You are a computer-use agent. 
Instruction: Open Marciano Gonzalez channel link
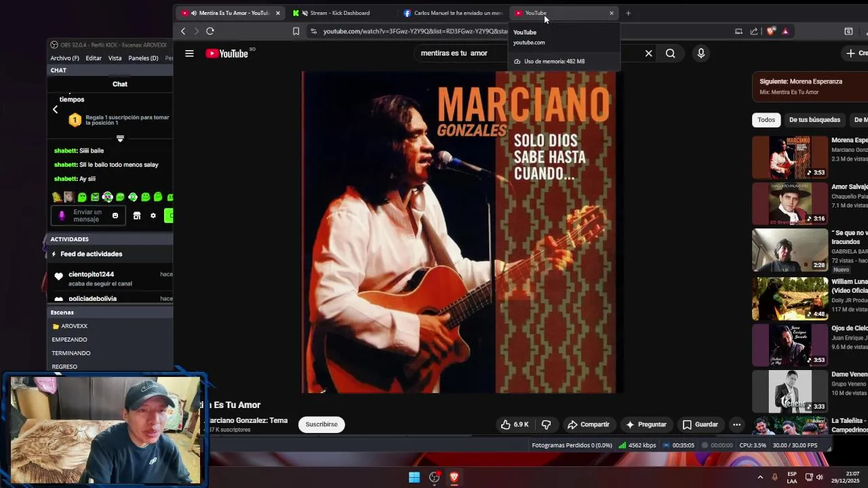pos(248,420)
